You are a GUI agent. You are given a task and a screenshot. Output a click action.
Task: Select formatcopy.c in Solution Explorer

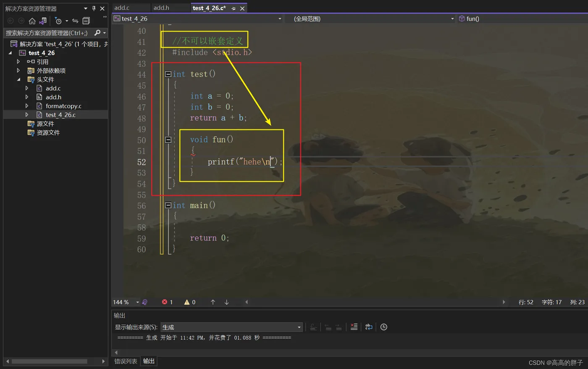[63, 106]
